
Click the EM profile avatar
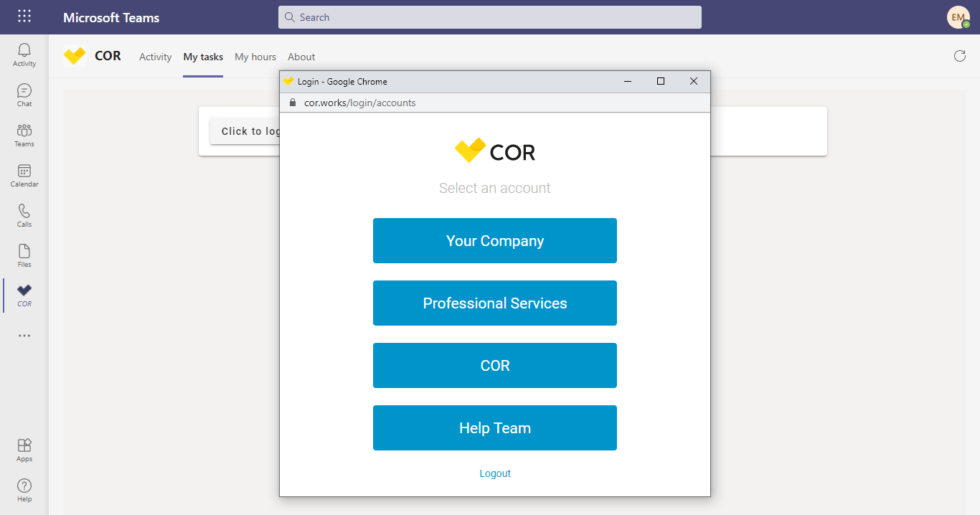click(x=958, y=17)
